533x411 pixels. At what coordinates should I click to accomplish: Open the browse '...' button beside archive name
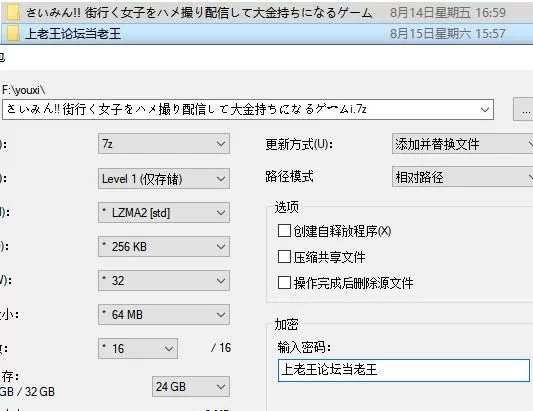pyautogui.click(x=523, y=109)
